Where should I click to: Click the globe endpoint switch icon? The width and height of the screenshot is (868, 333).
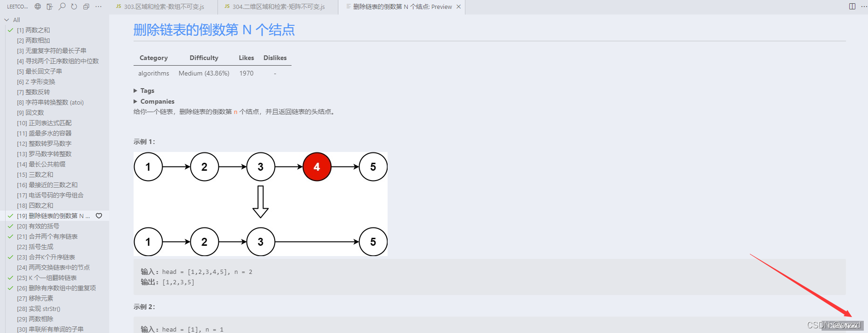pos(37,7)
